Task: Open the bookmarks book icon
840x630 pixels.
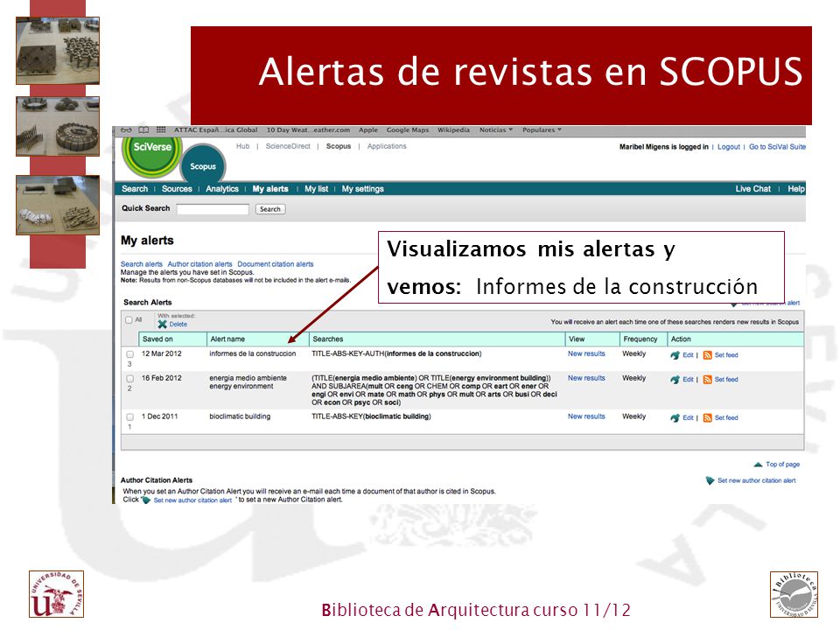Action: click(x=143, y=130)
